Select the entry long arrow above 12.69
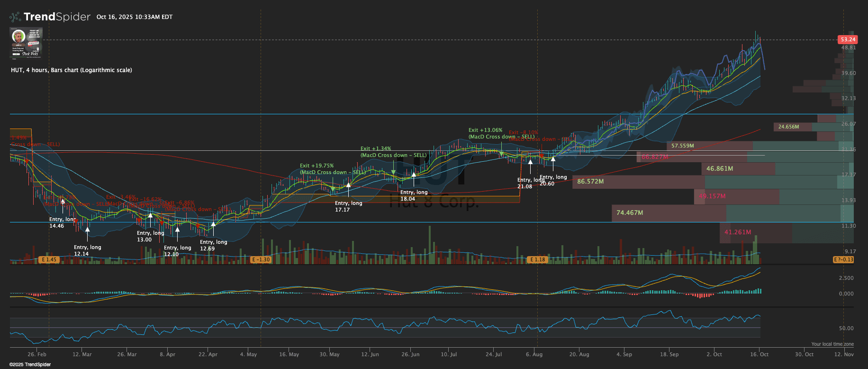 point(213,224)
